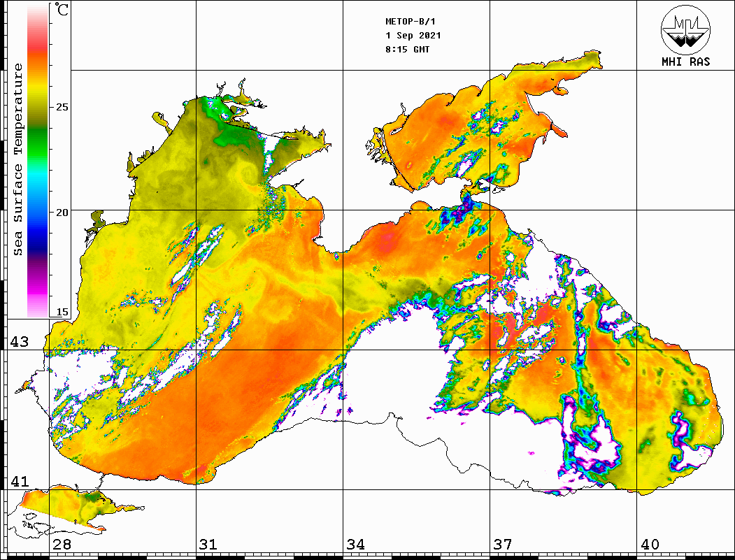Click the '8:15 GMT' time text
Viewport: 735px width, 560px height.
(x=407, y=50)
